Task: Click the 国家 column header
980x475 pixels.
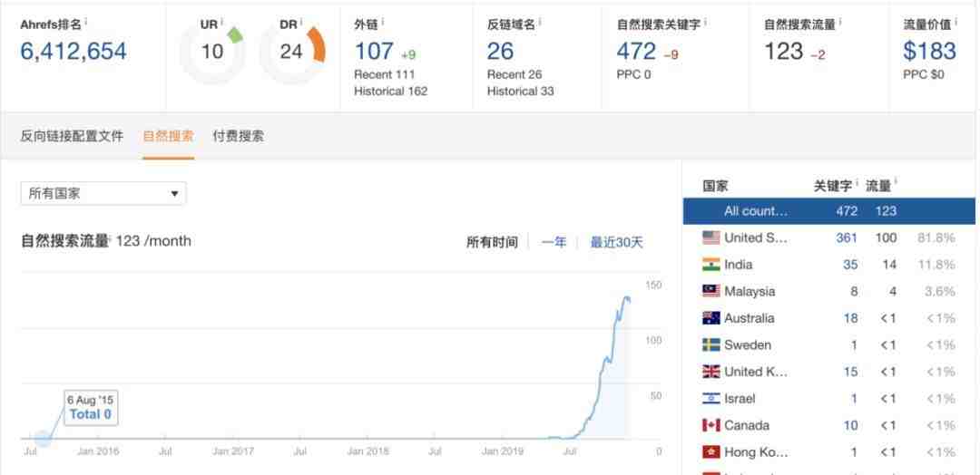Action: point(715,186)
